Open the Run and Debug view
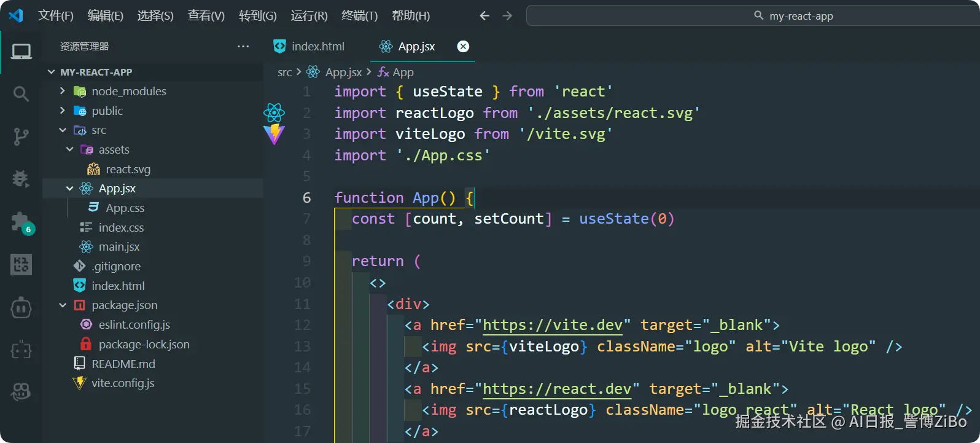The width and height of the screenshot is (980, 443). (21, 179)
